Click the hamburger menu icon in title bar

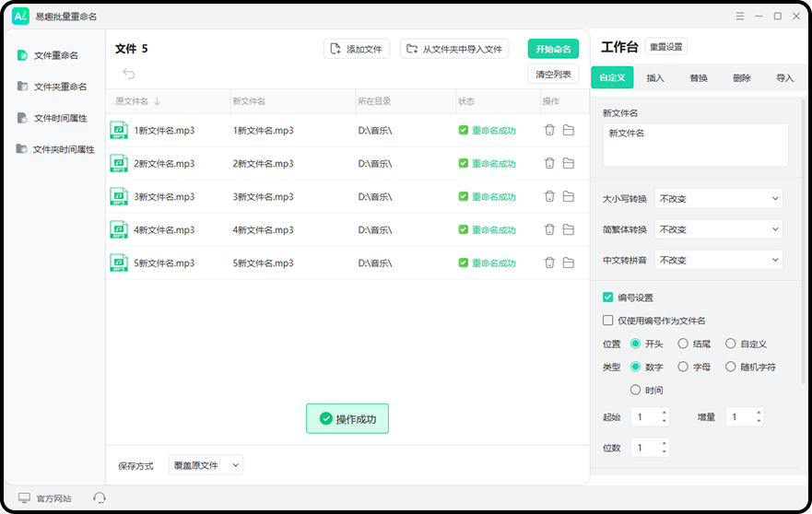coord(741,16)
